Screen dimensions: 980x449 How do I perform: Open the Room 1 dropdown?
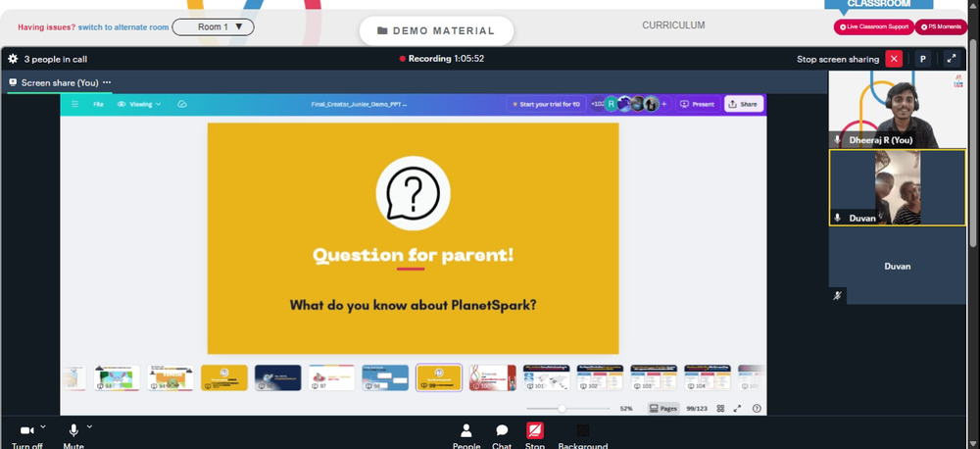[x=213, y=26]
